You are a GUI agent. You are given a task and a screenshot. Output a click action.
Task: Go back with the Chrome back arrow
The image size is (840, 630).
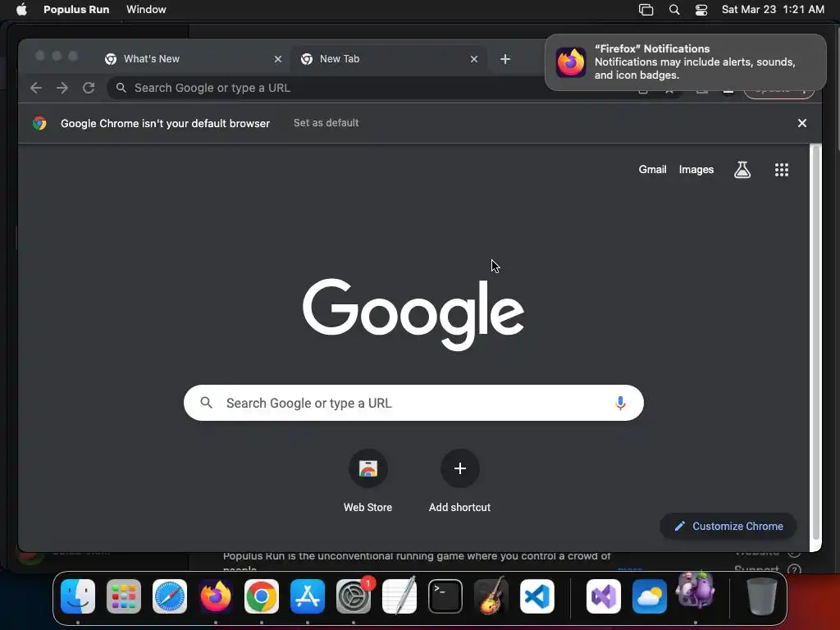(x=36, y=88)
